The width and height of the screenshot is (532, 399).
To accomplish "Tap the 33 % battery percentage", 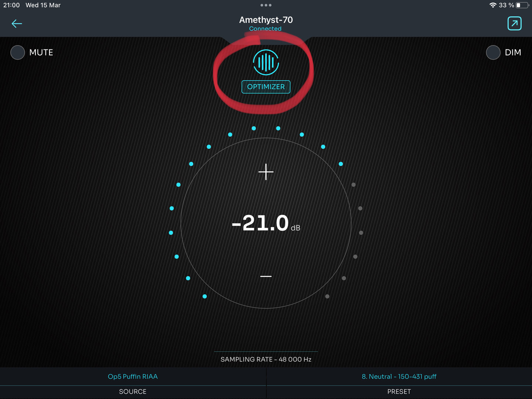I will click(507, 5).
